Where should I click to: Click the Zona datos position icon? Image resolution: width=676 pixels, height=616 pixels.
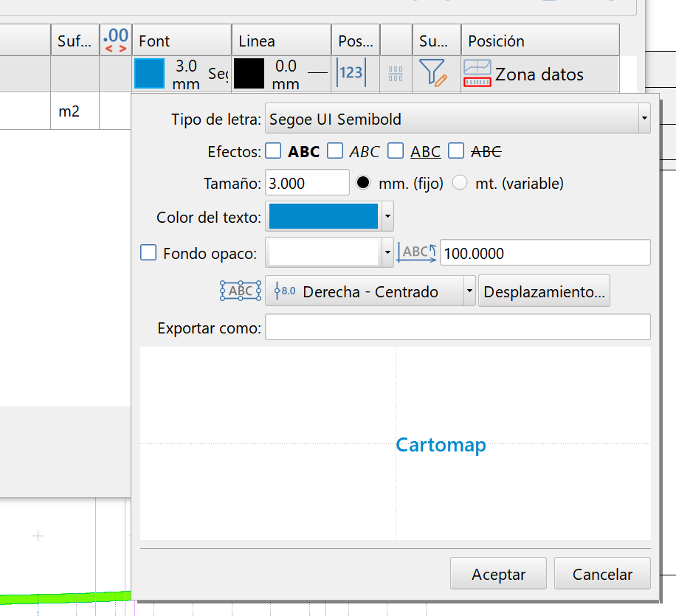tap(477, 72)
